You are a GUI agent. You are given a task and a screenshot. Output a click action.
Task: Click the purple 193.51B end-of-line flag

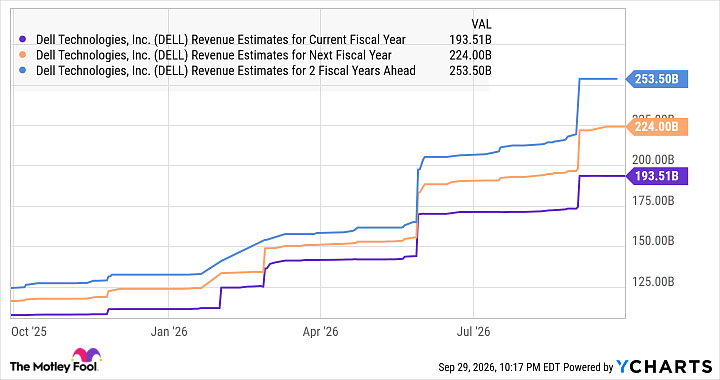[657, 176]
